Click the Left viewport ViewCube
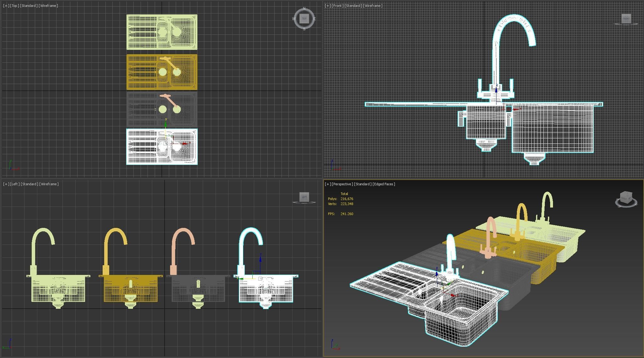The image size is (644, 358). 304,197
